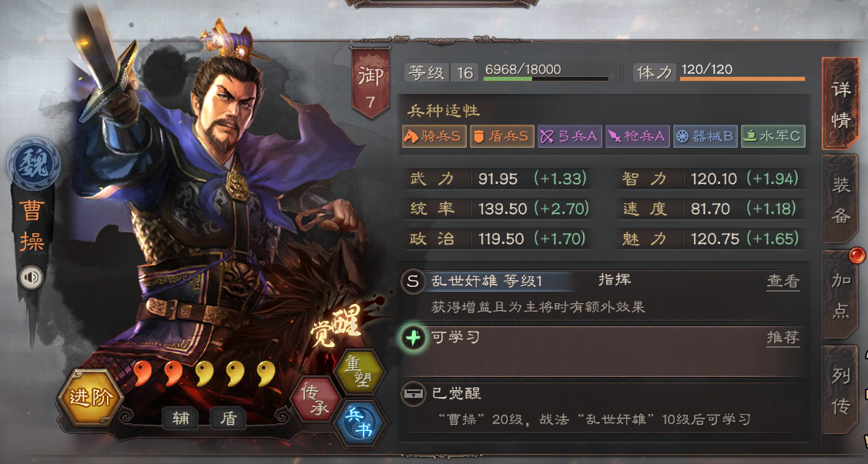Screen dimensions: 868x464
Task: Tap the green plus 可学习 icon
Action: click(414, 337)
